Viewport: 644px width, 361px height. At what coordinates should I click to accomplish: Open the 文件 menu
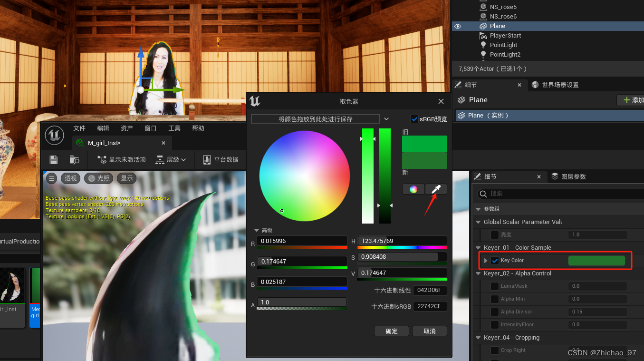(79, 128)
